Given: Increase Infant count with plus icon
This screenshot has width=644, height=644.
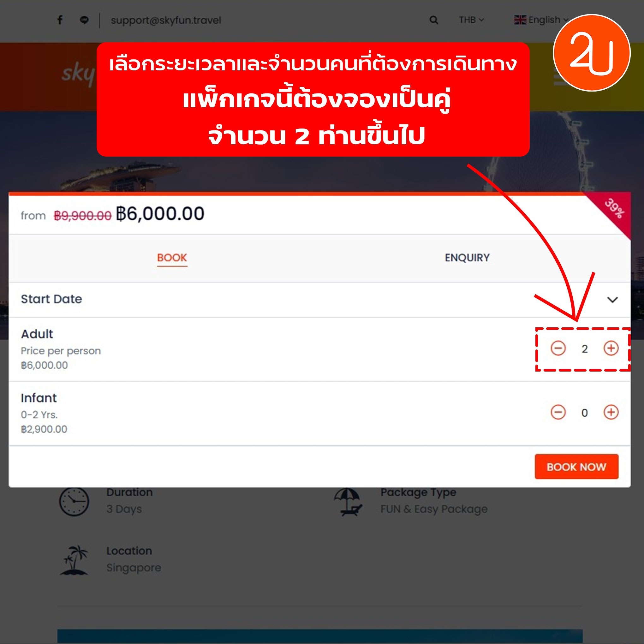Looking at the screenshot, I should tap(611, 412).
